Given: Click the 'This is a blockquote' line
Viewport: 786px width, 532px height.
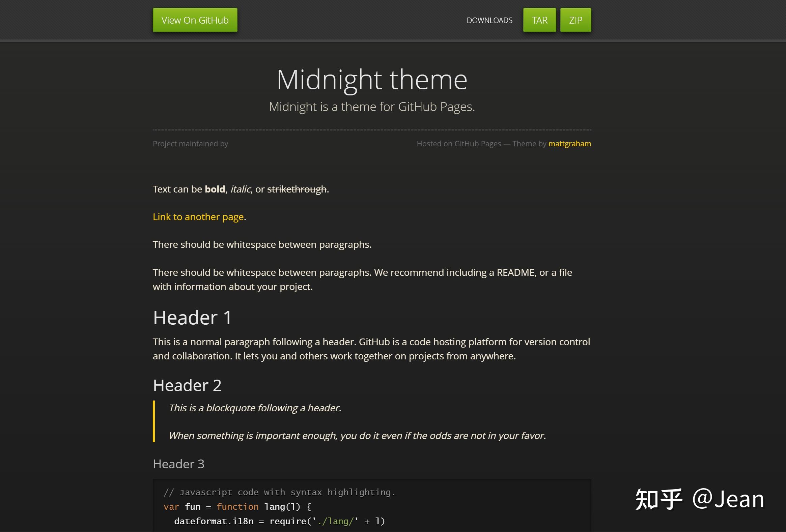Looking at the screenshot, I should tap(255, 408).
